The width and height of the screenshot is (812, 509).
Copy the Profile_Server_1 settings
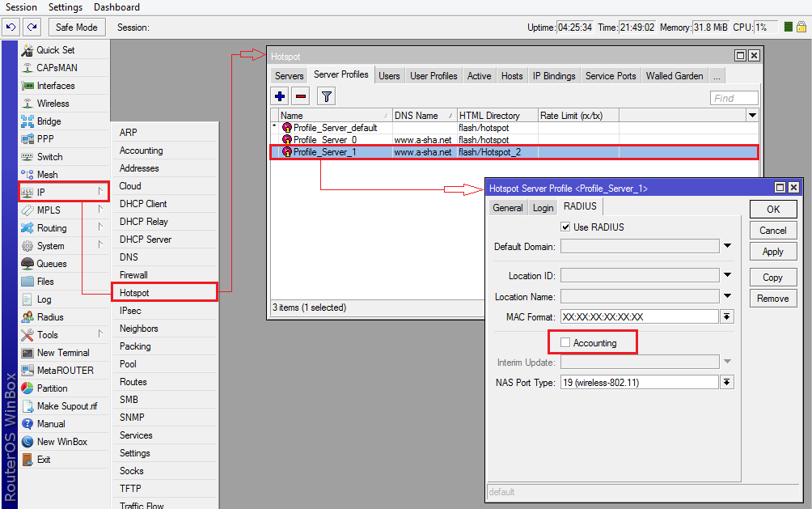[772, 277]
